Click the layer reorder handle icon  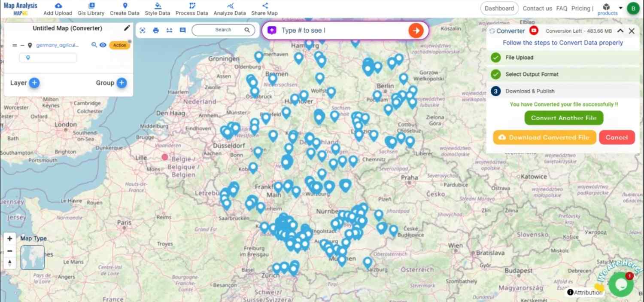pos(15,45)
